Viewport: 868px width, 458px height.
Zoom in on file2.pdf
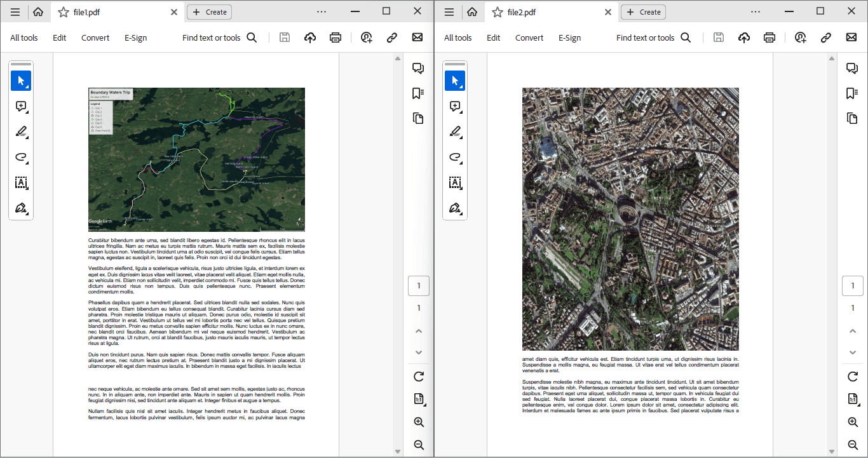(853, 422)
